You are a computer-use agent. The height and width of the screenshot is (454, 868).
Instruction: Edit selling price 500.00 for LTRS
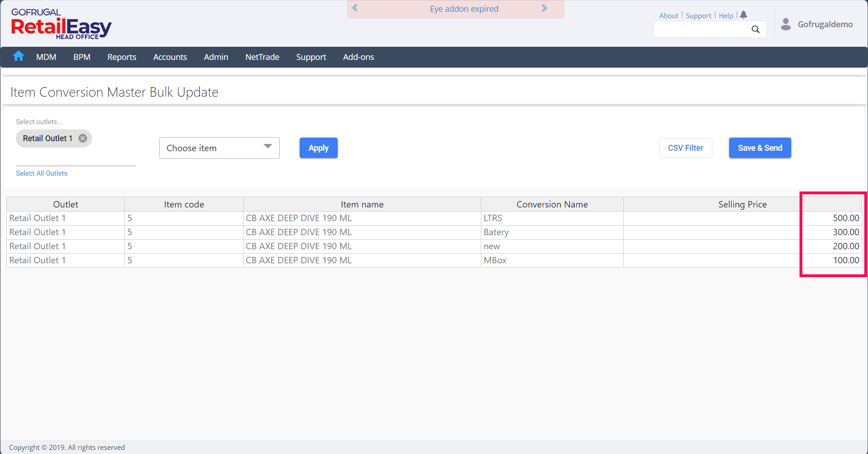[x=743, y=218]
